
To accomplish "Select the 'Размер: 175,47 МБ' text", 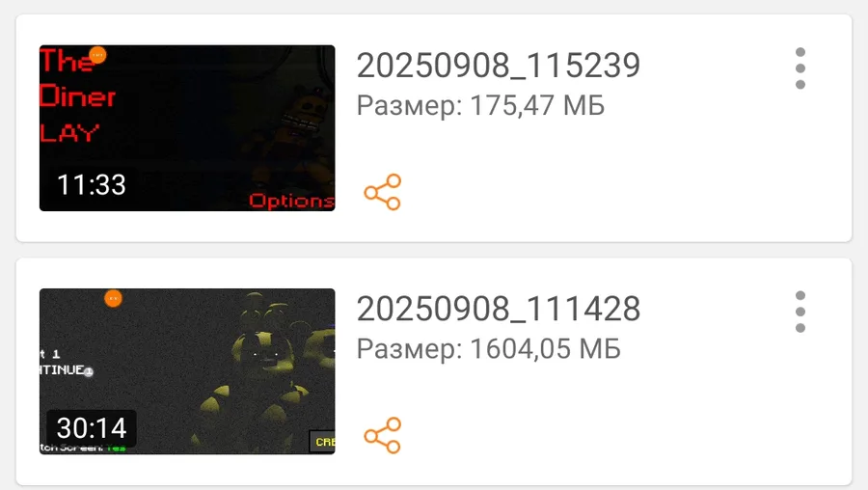I will click(480, 105).
